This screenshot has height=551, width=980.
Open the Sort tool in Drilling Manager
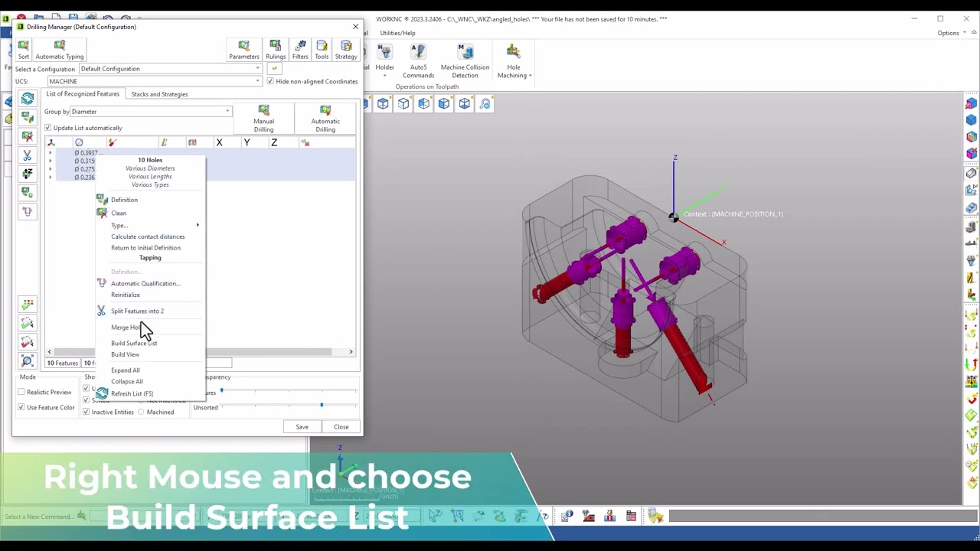pos(23,50)
